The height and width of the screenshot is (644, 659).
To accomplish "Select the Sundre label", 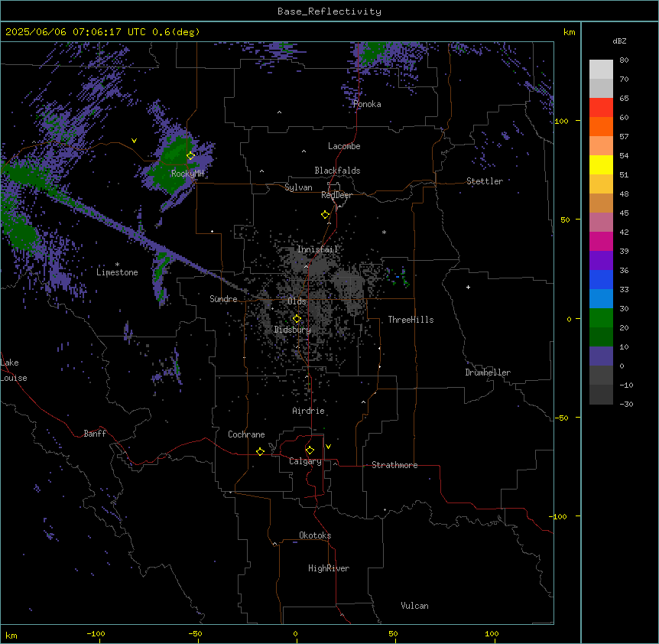I will (x=223, y=299).
